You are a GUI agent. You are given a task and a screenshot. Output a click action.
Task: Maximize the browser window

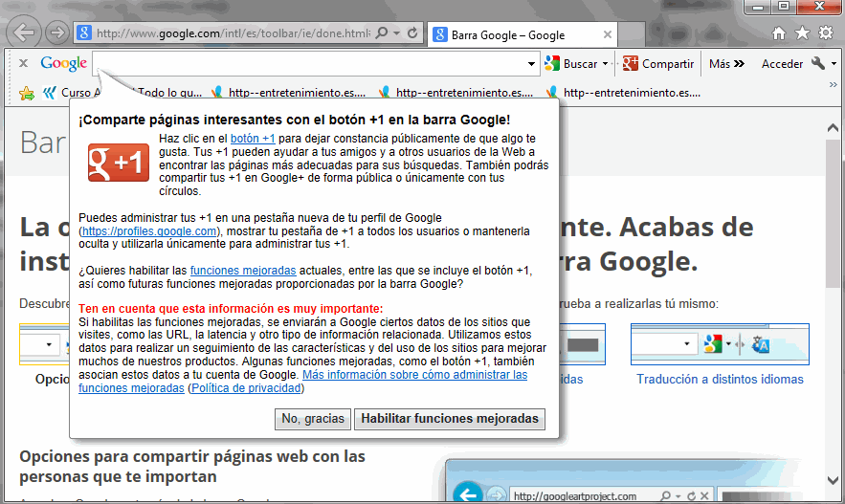pyautogui.click(x=784, y=7)
